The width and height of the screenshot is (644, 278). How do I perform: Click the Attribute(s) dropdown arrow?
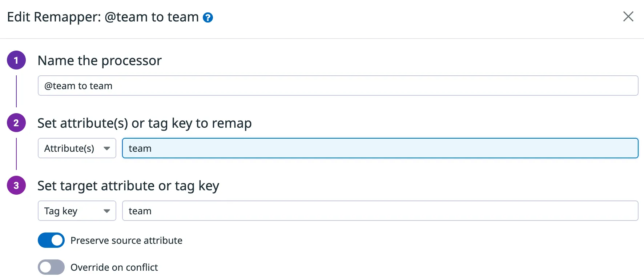pyautogui.click(x=107, y=148)
